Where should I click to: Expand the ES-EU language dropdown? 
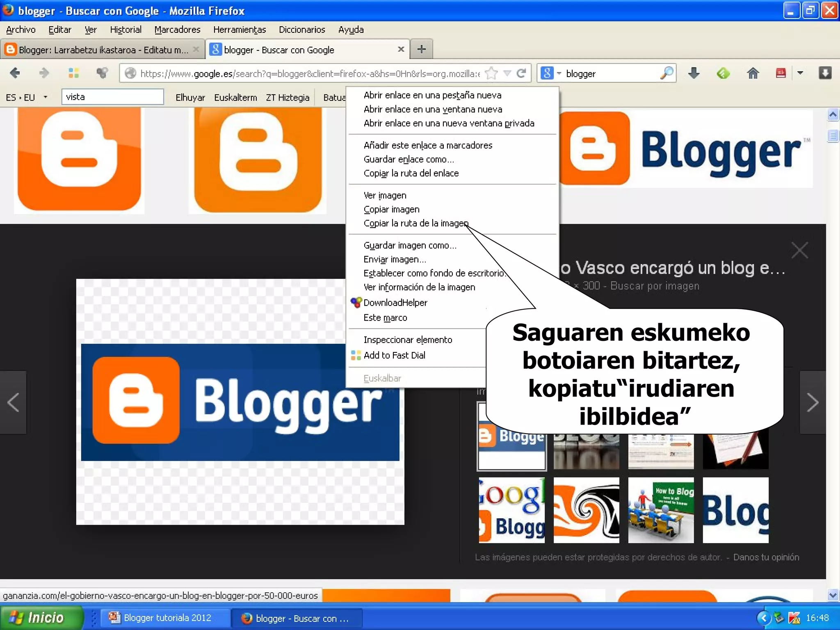45,97
